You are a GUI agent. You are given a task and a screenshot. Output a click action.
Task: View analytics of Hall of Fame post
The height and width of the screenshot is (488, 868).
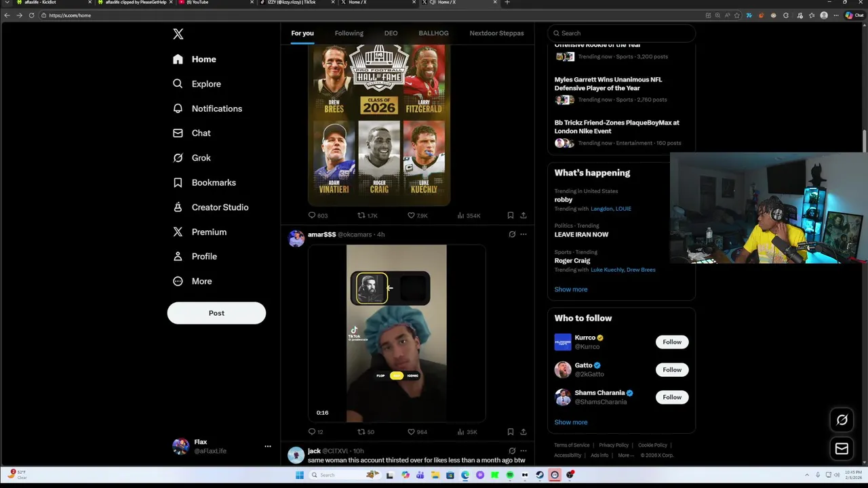coord(469,216)
